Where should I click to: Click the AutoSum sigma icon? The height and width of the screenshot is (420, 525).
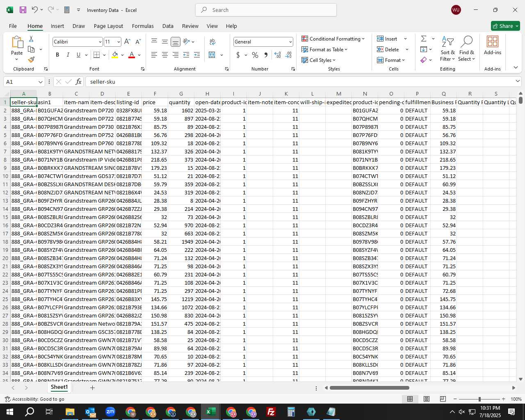coord(424,39)
